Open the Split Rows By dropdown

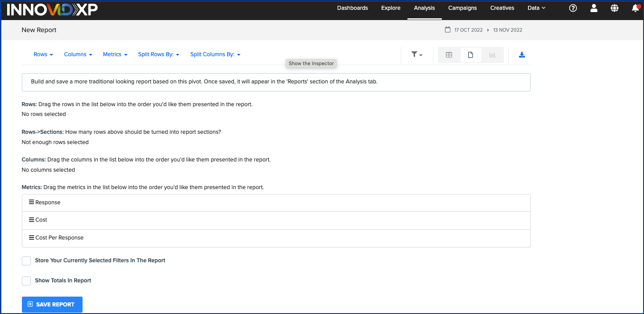click(158, 54)
